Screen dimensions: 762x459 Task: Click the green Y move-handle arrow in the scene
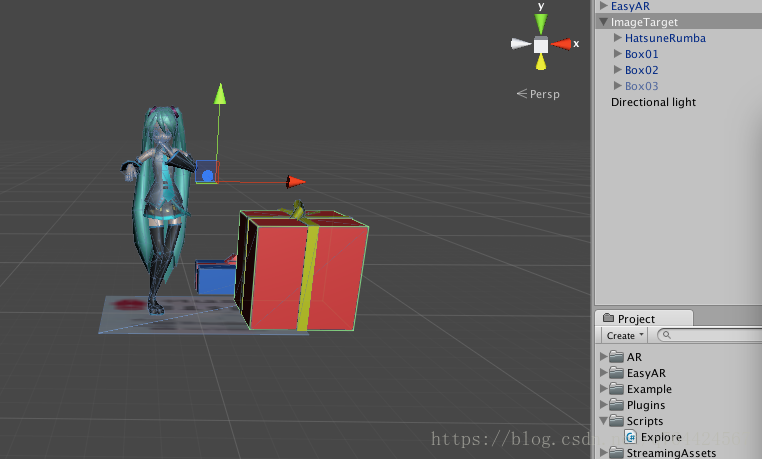click(220, 93)
